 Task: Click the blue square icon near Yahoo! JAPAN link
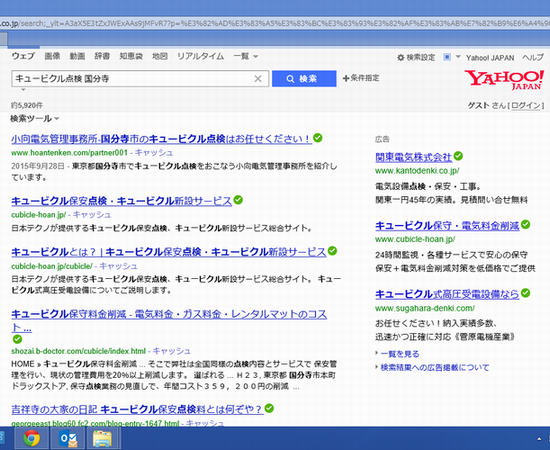pos(447,57)
